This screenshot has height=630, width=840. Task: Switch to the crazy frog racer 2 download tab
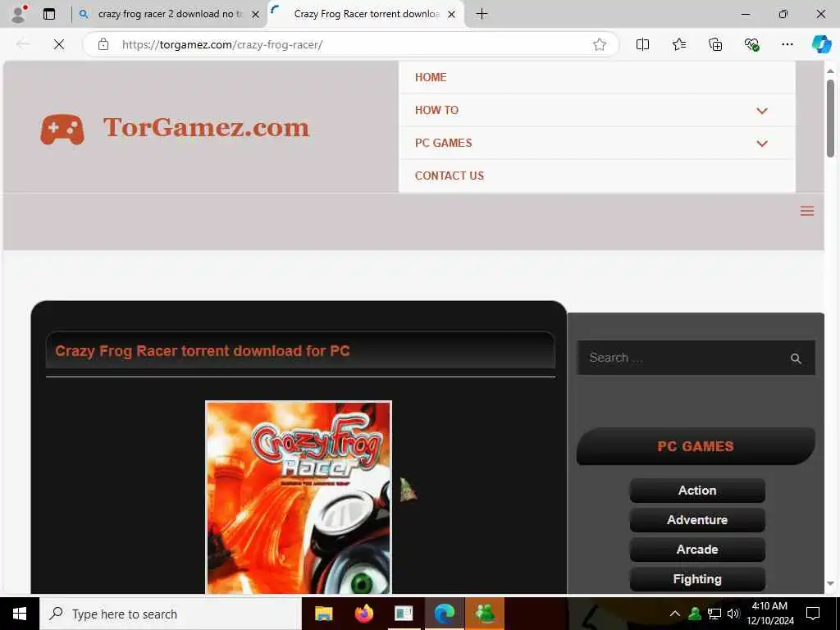[x=169, y=15]
